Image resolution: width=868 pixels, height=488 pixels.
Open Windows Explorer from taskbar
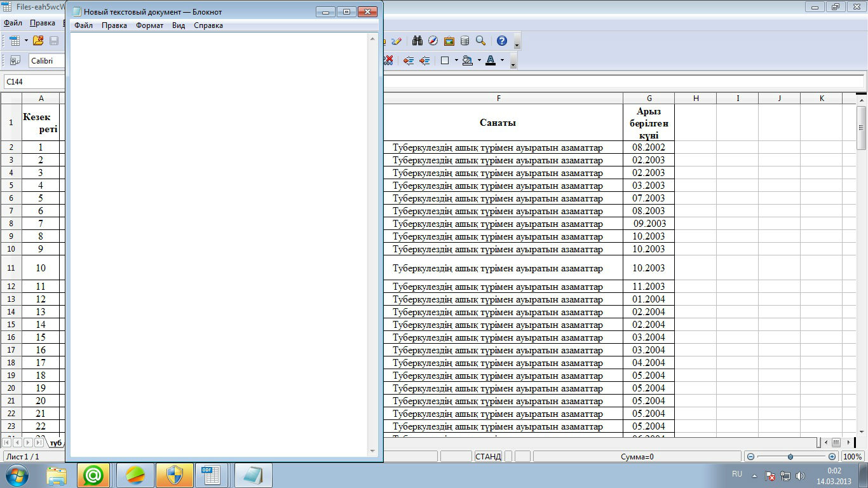pos(57,475)
